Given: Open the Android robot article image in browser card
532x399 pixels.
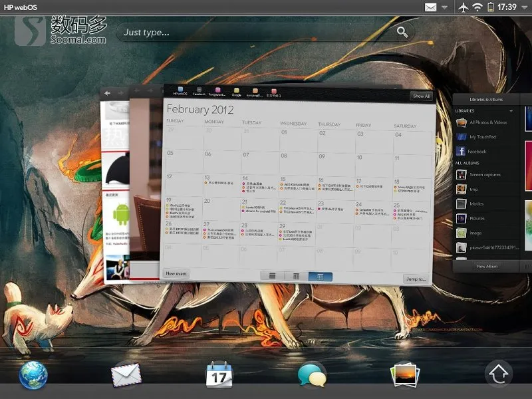Looking at the screenshot, I should pos(121,214).
